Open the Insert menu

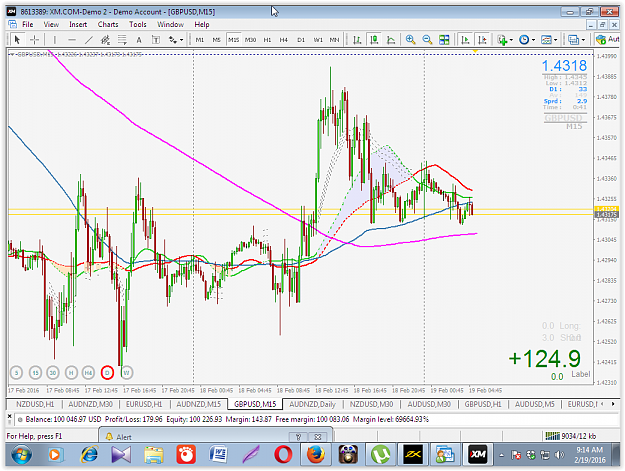point(78,24)
